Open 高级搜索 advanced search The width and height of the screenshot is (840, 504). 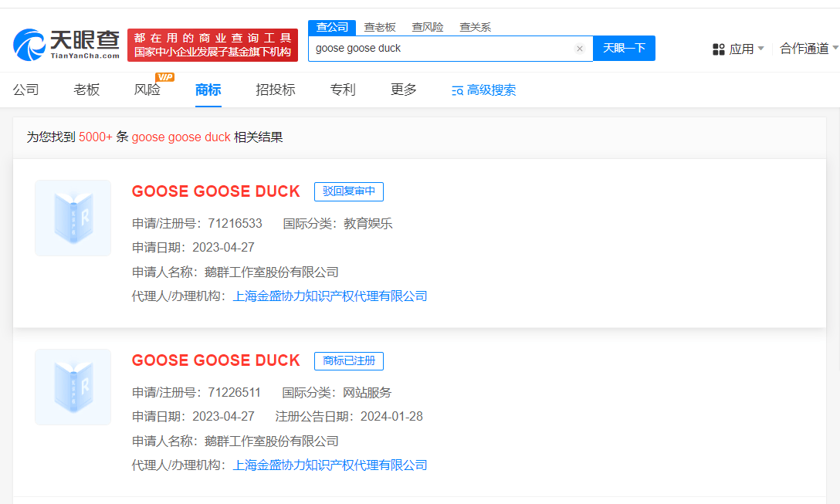pyautogui.click(x=484, y=90)
